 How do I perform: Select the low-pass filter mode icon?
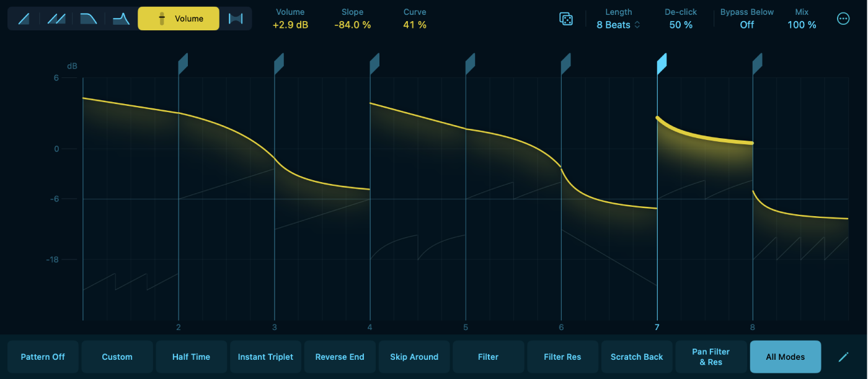pyautogui.click(x=89, y=19)
